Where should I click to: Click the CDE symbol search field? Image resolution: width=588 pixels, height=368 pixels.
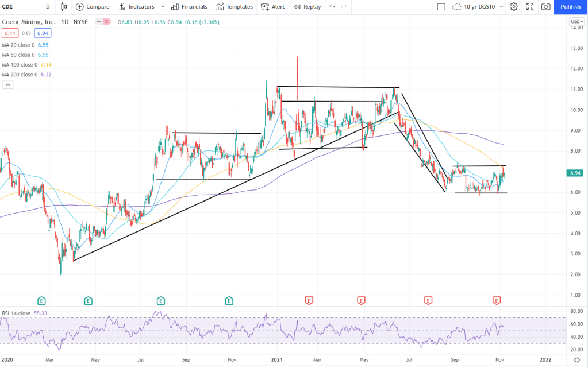pos(17,7)
